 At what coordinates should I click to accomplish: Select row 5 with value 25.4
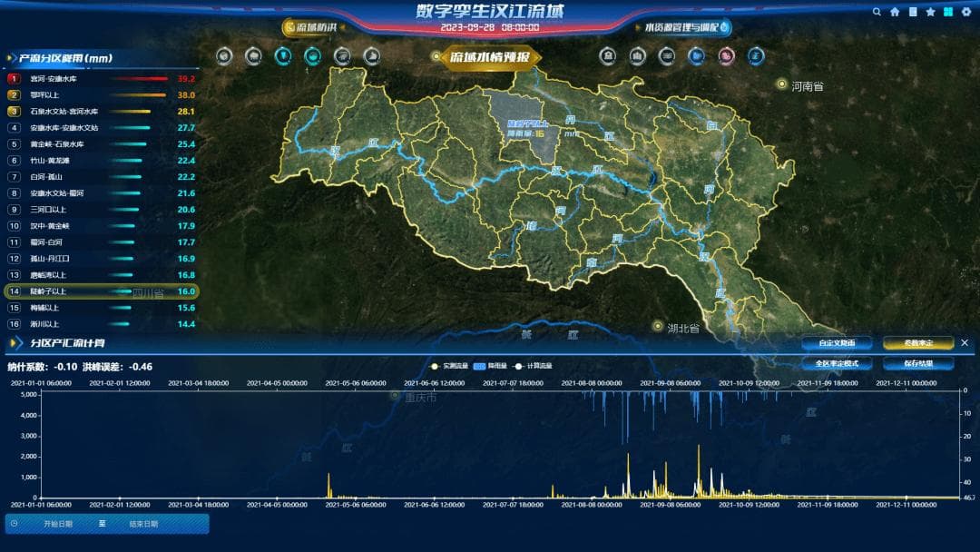(102, 143)
